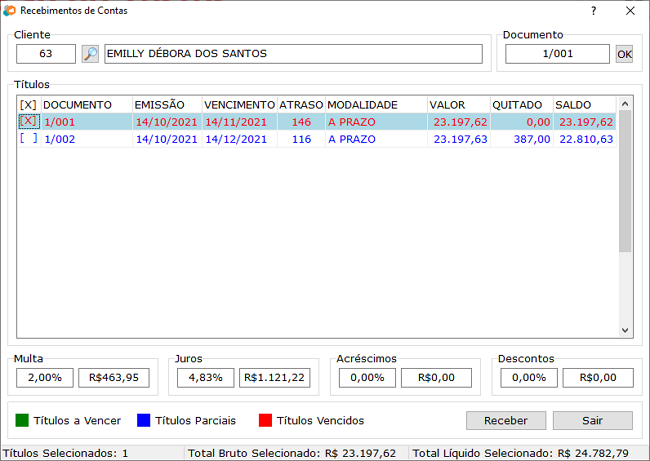The height and width of the screenshot is (461, 650).
Task: Click the red Títulos Vencidos swatch
Action: 265,420
